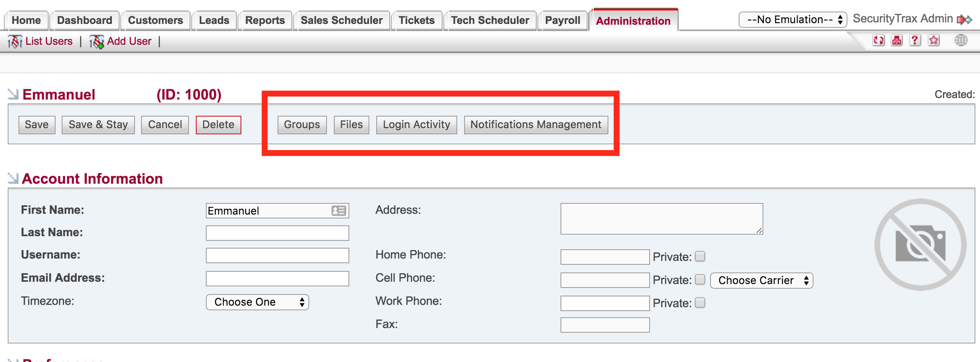The image size is (980, 362).
Task: Check the Home Phone Private checkbox
Action: [x=700, y=257]
